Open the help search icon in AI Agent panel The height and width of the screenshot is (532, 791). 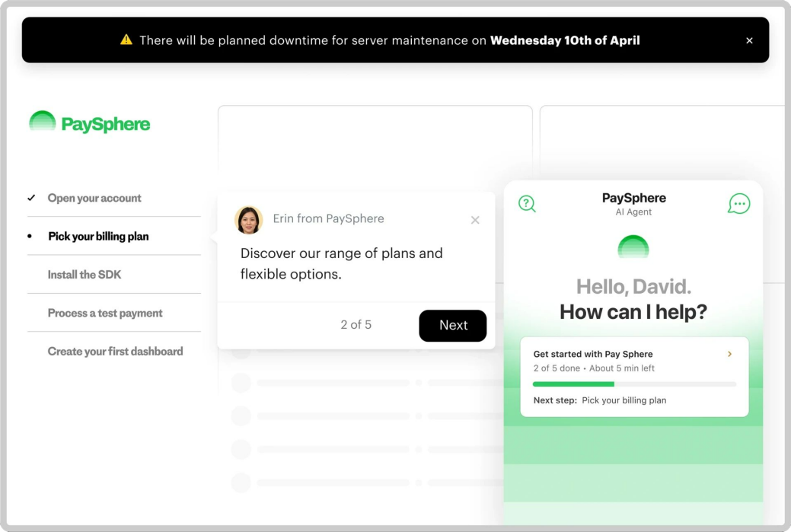pos(527,203)
